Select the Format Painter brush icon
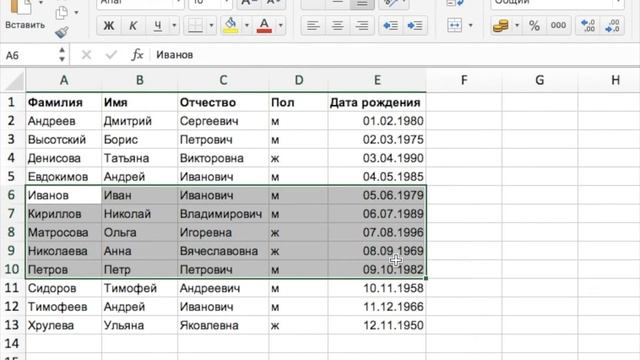 [x=62, y=32]
